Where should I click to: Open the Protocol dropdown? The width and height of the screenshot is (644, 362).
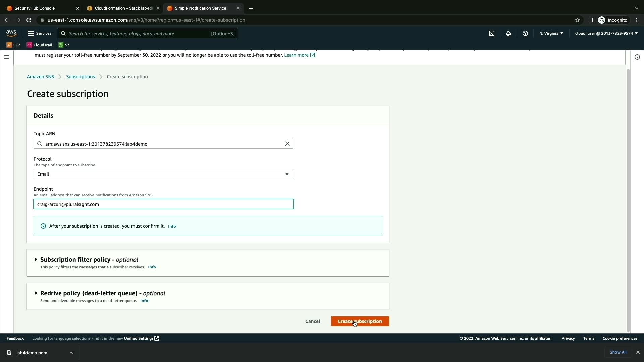point(163,174)
